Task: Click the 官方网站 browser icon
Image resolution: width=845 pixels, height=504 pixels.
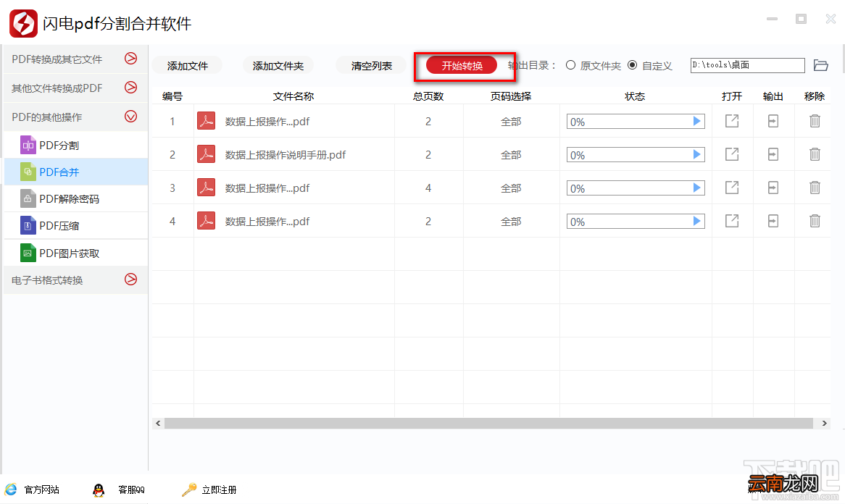Action: click(x=11, y=490)
